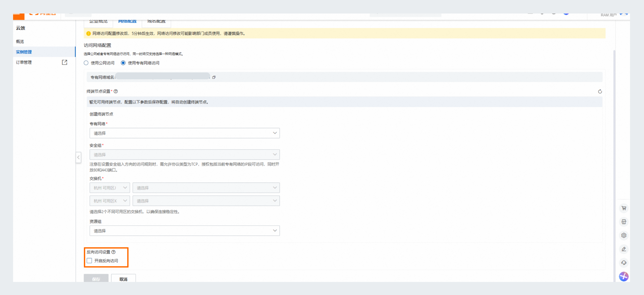Open customer support headset icon

[624, 263]
